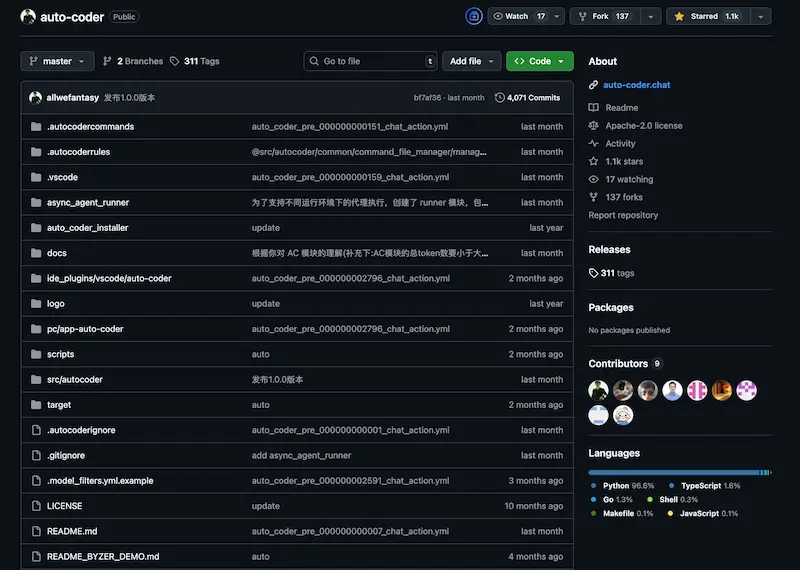800x570 pixels.
Task: Focus the Go to file search field
Action: pos(370,61)
